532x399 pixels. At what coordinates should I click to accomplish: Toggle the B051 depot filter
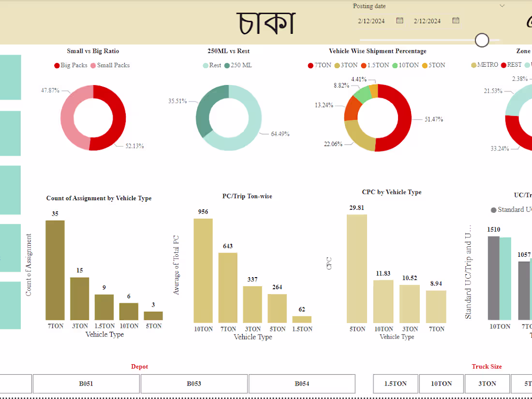[86, 384]
